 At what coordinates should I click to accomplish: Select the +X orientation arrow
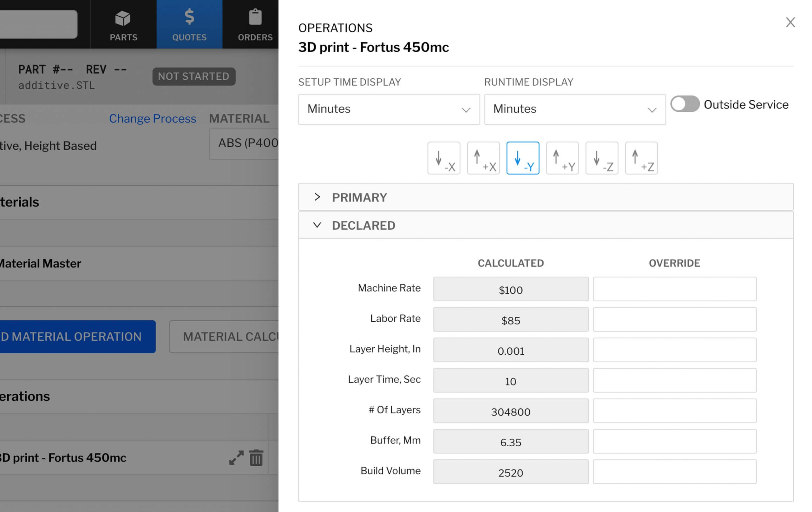pos(483,158)
